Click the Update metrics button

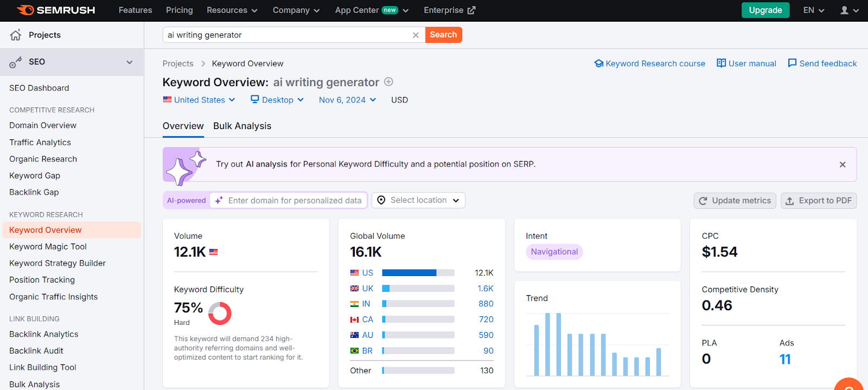coord(735,201)
